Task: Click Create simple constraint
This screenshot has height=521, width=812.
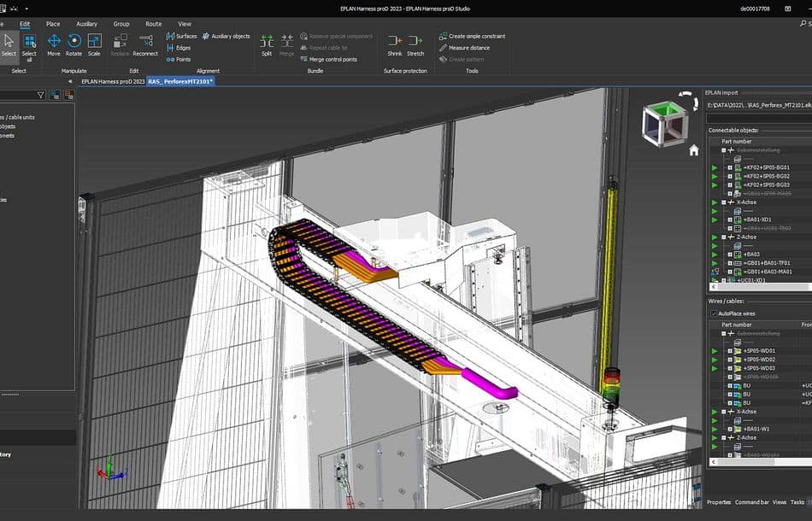Action: pyautogui.click(x=473, y=36)
